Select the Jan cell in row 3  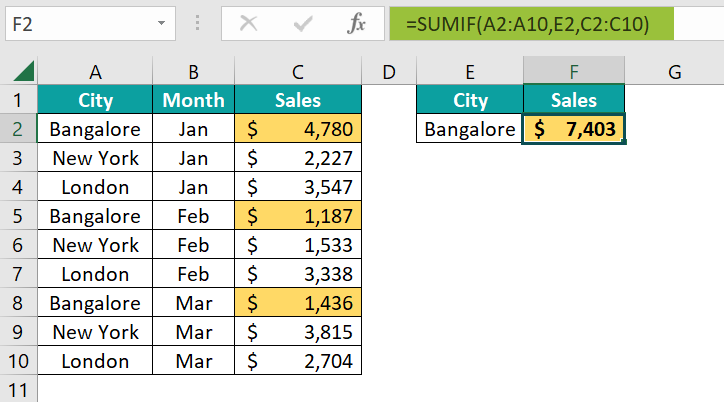click(x=193, y=158)
